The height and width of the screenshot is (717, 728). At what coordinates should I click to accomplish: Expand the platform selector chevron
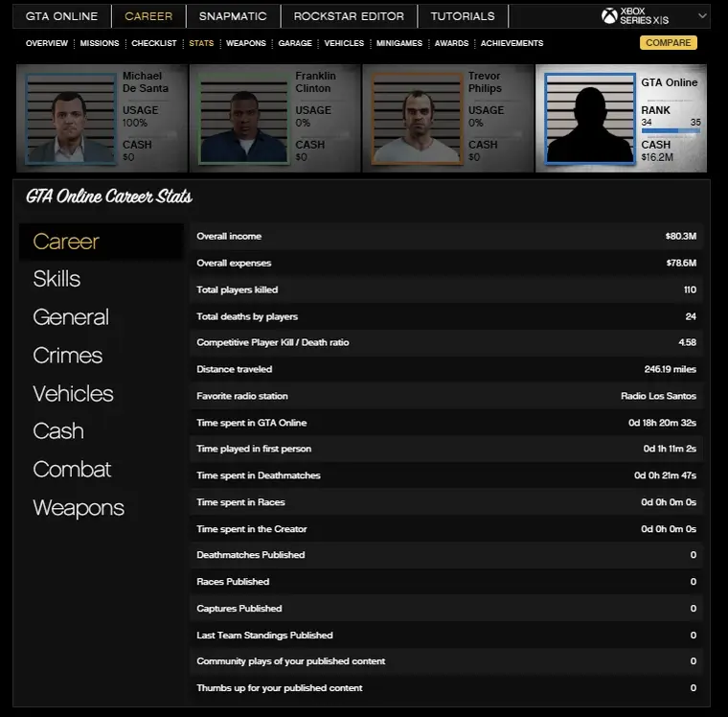tap(702, 15)
